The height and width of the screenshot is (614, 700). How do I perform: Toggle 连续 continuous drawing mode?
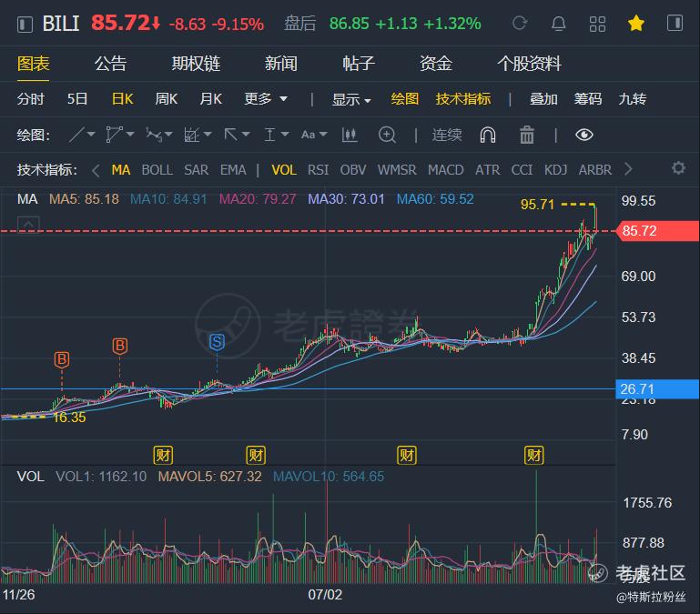point(447,135)
